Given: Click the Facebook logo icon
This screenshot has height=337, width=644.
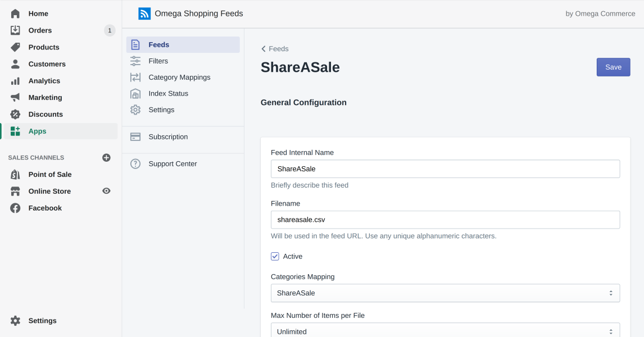Looking at the screenshot, I should pyautogui.click(x=15, y=208).
